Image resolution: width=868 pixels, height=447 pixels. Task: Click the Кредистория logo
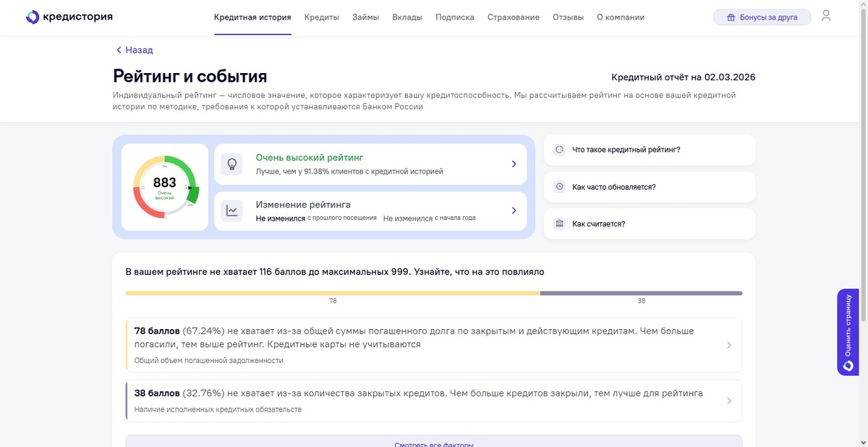[69, 17]
